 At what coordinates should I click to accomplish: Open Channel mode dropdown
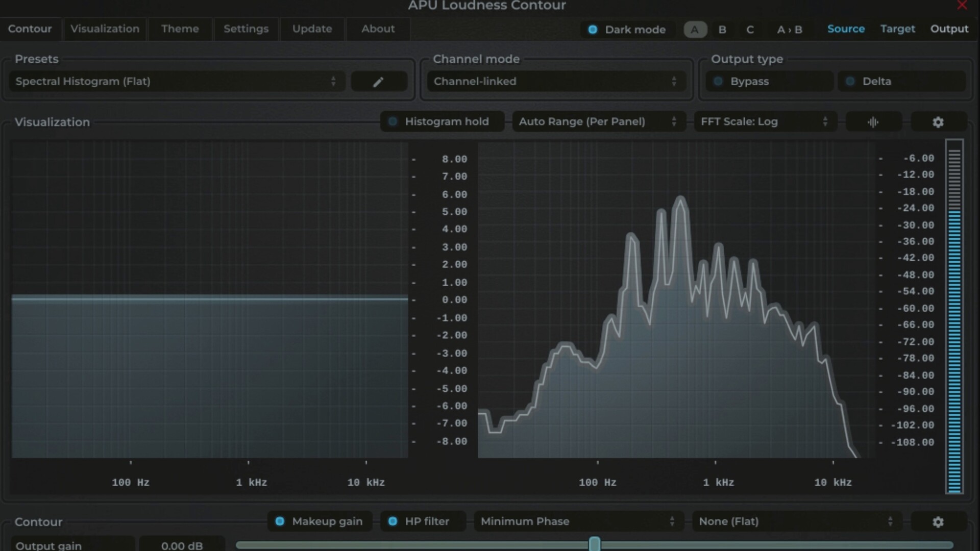coord(556,82)
